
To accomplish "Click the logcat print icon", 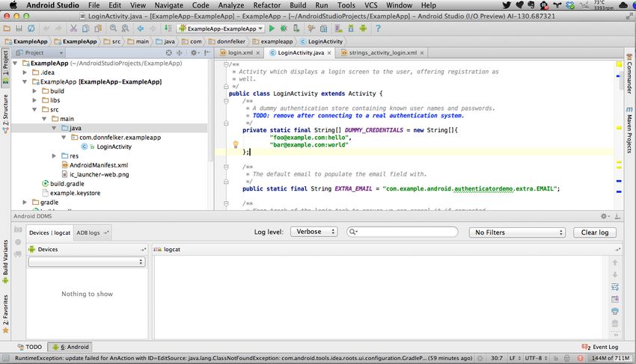I will (615, 311).
